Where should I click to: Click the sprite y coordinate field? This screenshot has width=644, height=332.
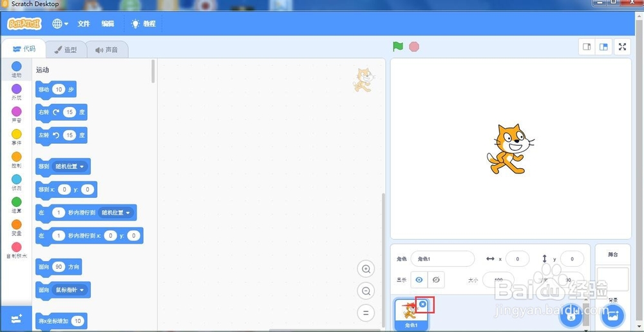pyautogui.click(x=572, y=259)
